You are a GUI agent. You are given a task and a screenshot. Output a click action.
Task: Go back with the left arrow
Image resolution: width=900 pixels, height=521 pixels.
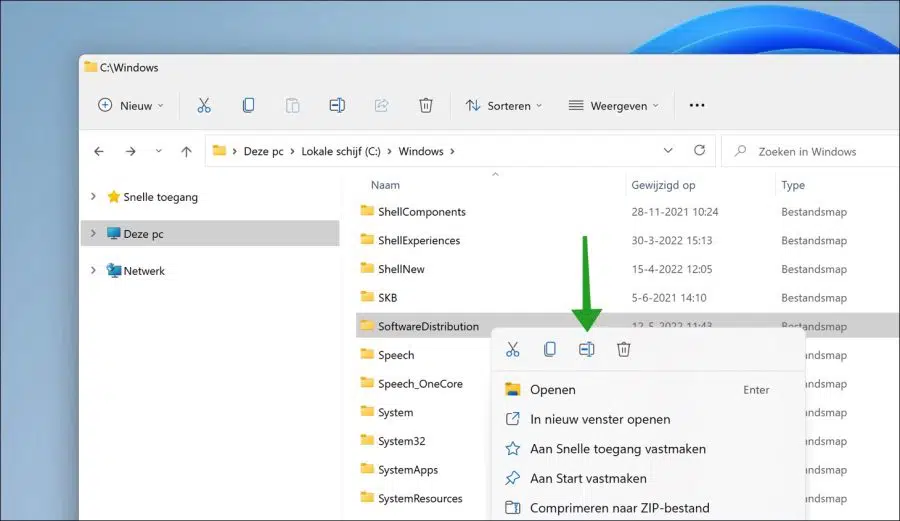[x=99, y=151]
